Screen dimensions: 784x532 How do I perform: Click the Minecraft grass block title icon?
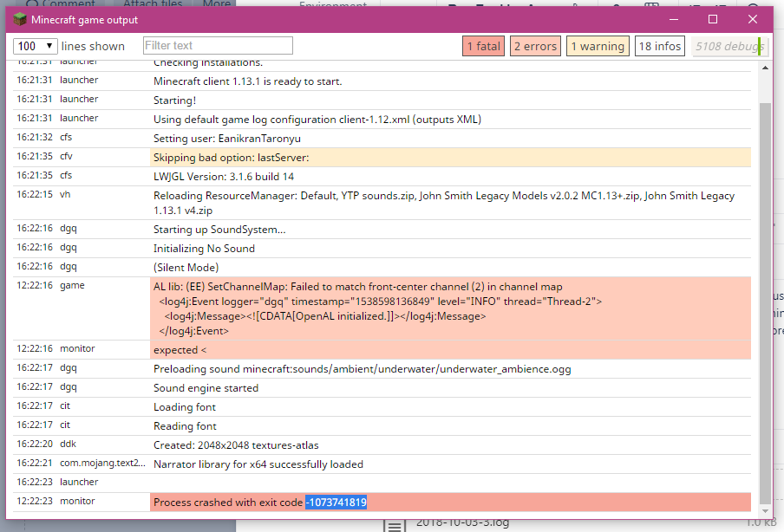[20, 19]
